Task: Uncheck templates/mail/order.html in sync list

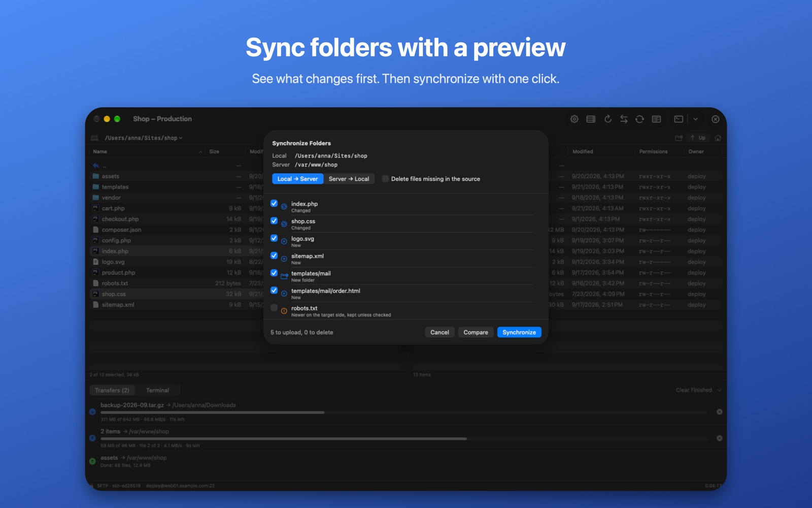Action: pos(274,291)
